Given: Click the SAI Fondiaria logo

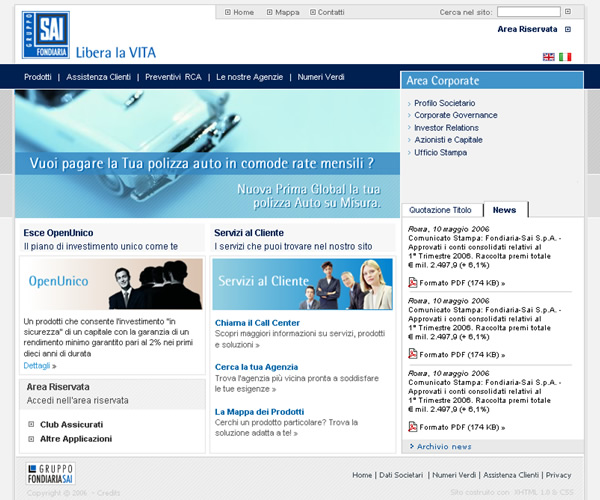Looking at the screenshot, I should tap(46, 35).
